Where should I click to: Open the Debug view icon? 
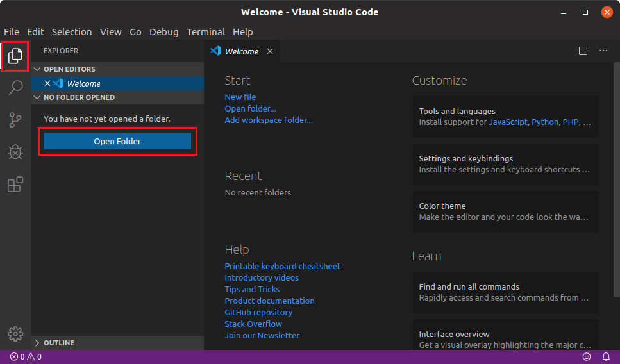[x=15, y=152]
